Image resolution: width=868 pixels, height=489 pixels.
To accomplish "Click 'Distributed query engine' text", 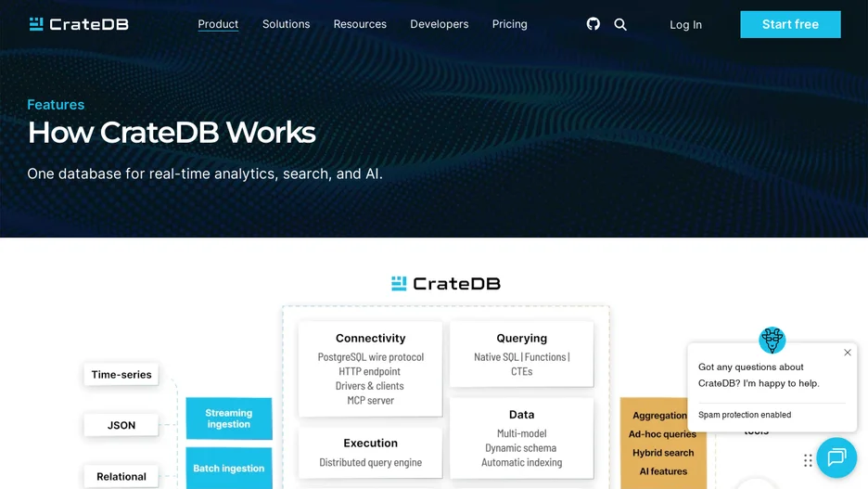I will (370, 462).
